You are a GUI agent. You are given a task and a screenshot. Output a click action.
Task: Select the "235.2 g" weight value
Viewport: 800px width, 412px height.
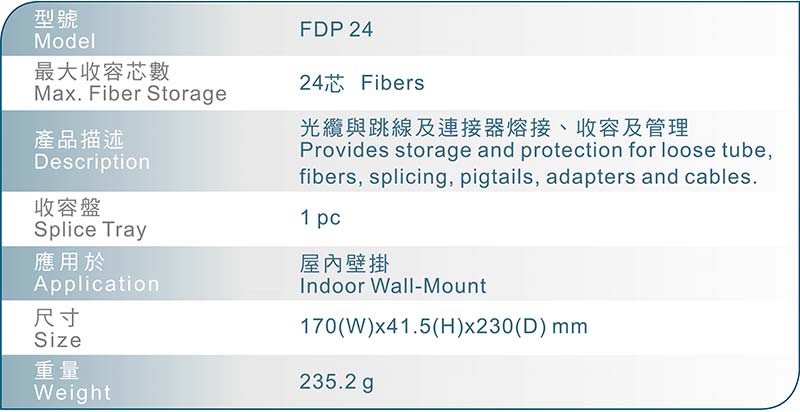tap(337, 382)
